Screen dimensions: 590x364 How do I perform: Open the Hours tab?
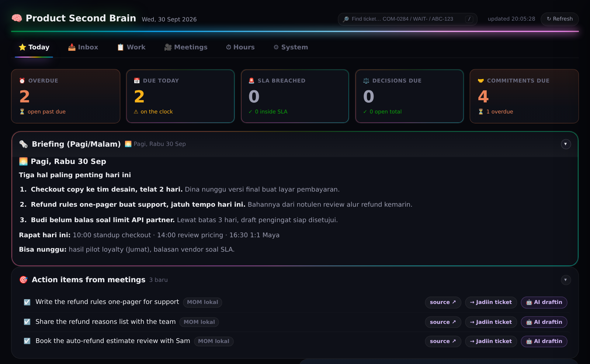(x=240, y=47)
